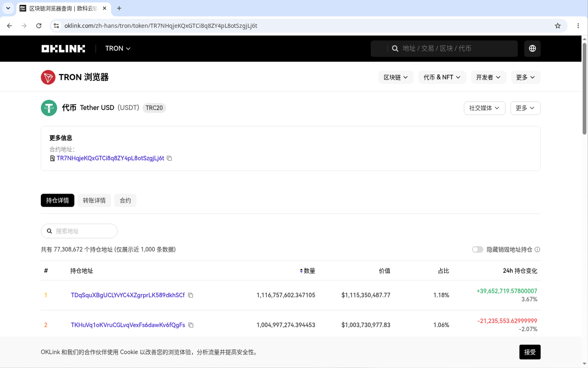588x368 pixels.
Task: Click the 持仓地址 column header
Action: [x=82, y=271]
